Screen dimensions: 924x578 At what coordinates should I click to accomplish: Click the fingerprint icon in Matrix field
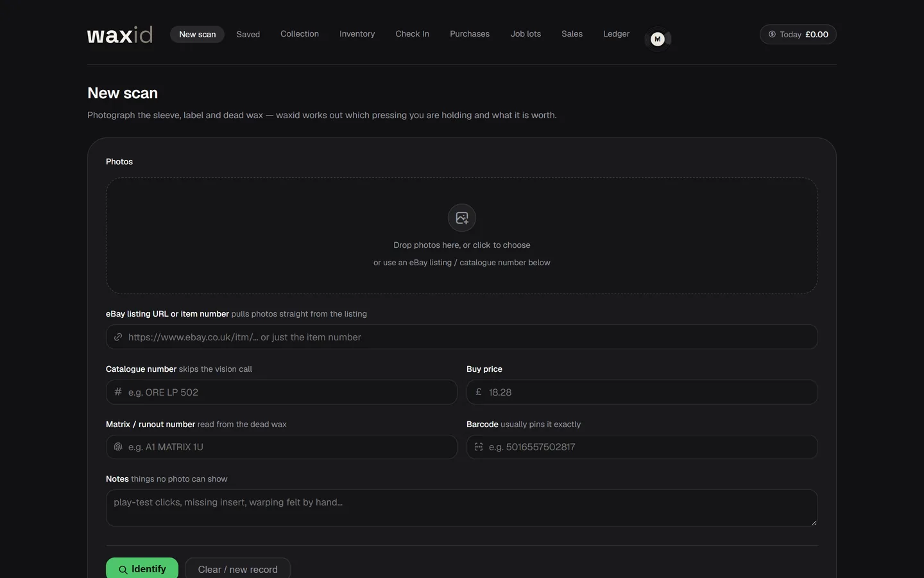[x=118, y=447]
